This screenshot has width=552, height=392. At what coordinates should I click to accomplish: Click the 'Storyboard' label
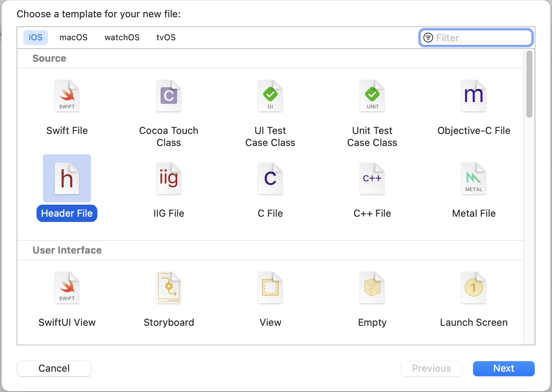pyautogui.click(x=169, y=322)
